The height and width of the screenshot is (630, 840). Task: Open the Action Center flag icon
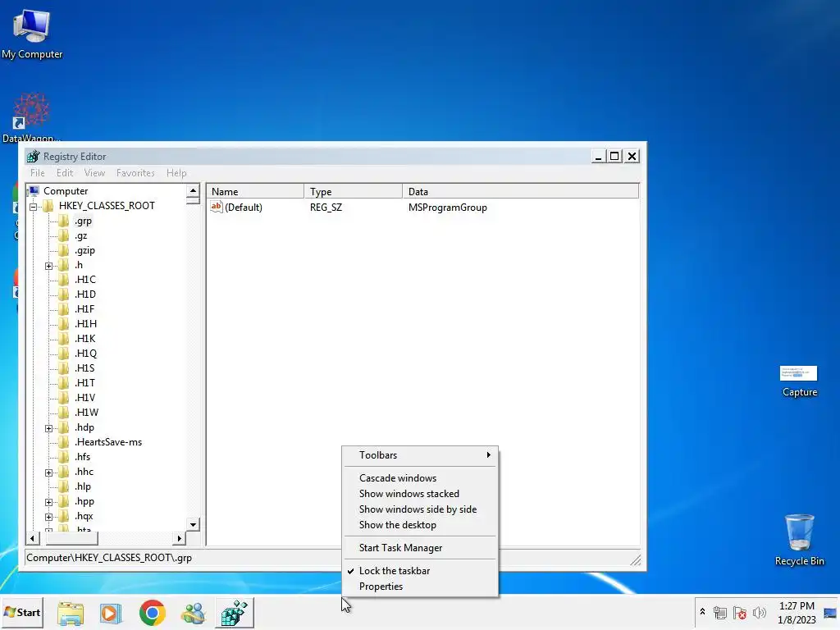740,612
